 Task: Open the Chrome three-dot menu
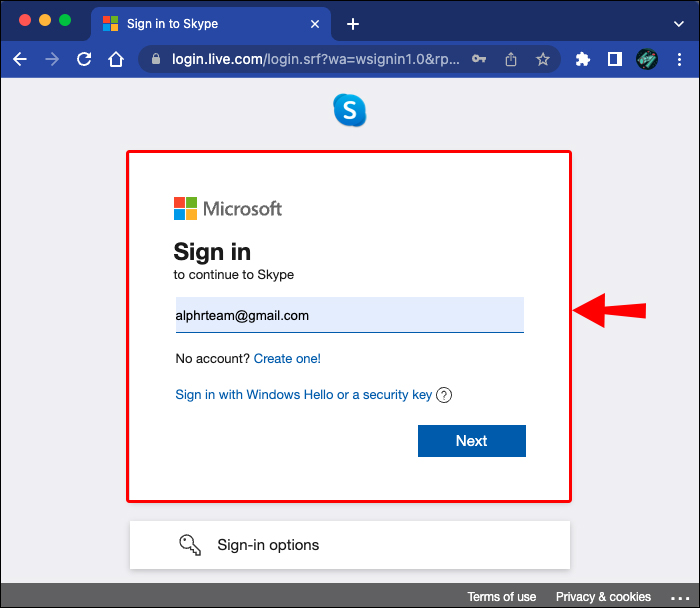(x=679, y=59)
